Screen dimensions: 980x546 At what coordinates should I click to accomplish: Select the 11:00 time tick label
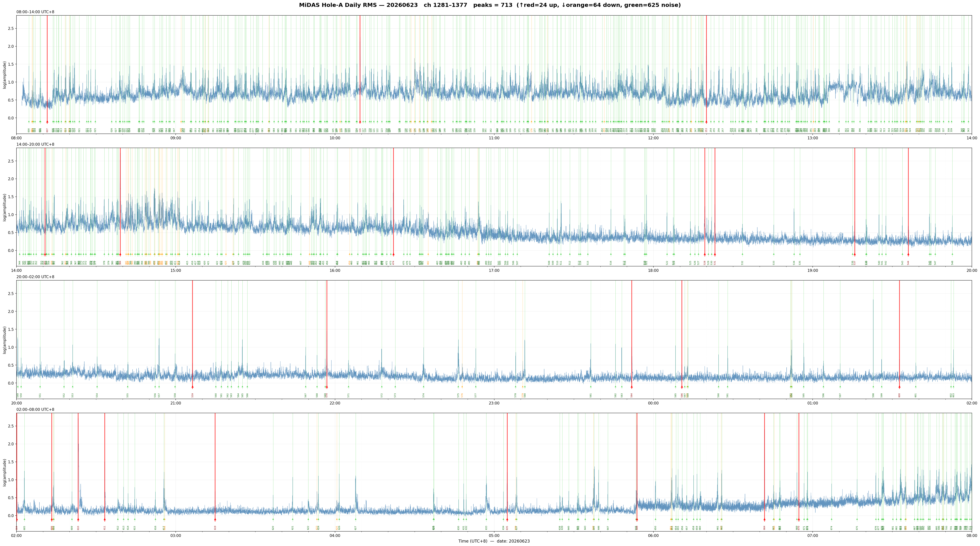pyautogui.click(x=494, y=138)
